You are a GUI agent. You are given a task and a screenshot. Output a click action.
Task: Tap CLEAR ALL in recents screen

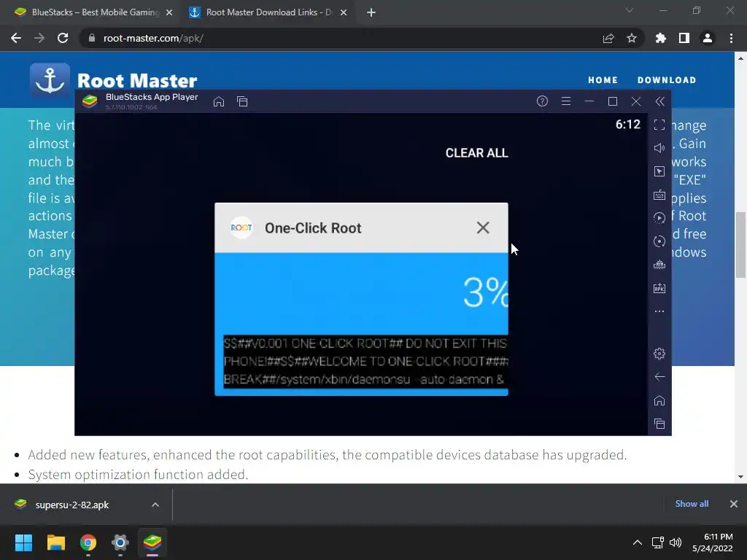pyautogui.click(x=477, y=153)
